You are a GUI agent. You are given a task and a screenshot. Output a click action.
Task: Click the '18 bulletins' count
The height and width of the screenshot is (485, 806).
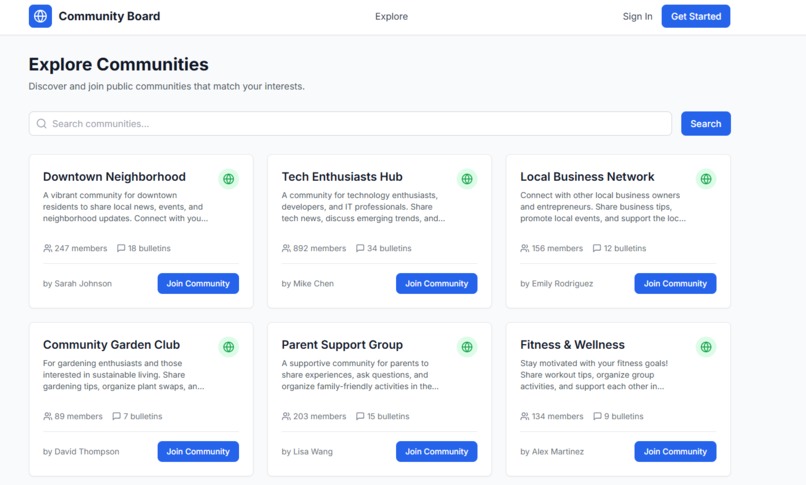(x=149, y=248)
